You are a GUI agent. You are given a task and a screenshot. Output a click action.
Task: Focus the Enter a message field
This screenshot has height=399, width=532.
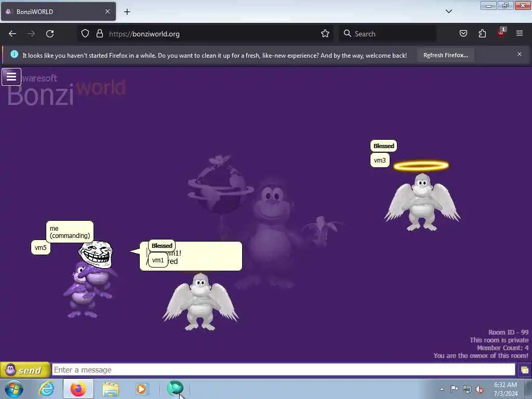point(284,370)
